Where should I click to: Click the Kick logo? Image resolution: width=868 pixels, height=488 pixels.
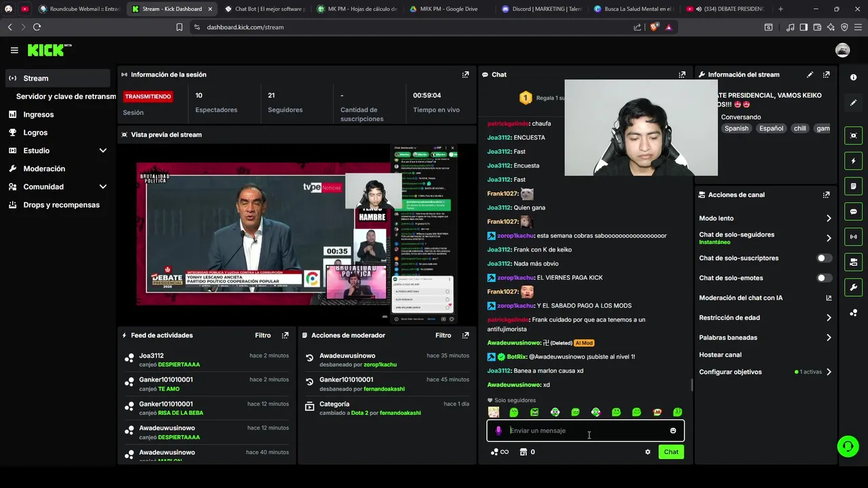pos(49,50)
